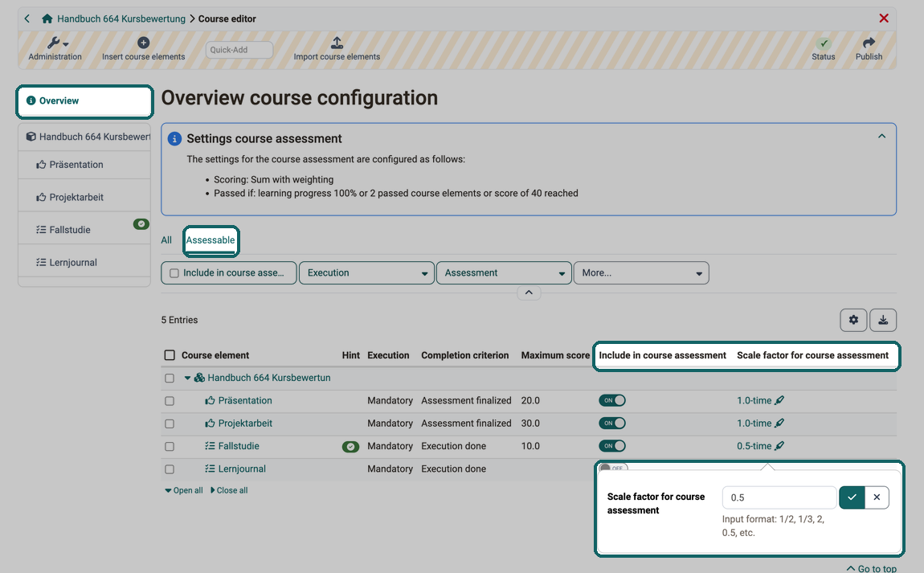
Task: Check the Projektarbeit row checkbox
Action: click(170, 424)
